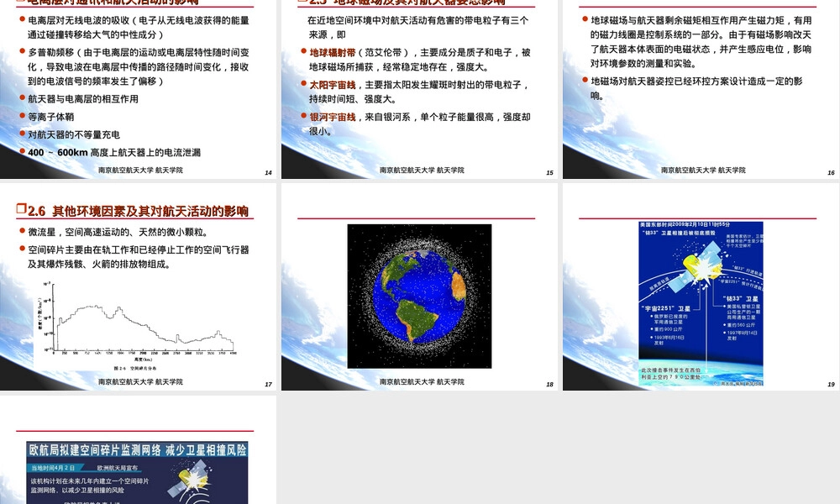The width and height of the screenshot is (840, 504).
Task: Click the Earth surrounded by debris picture
Action: [x=419, y=297]
